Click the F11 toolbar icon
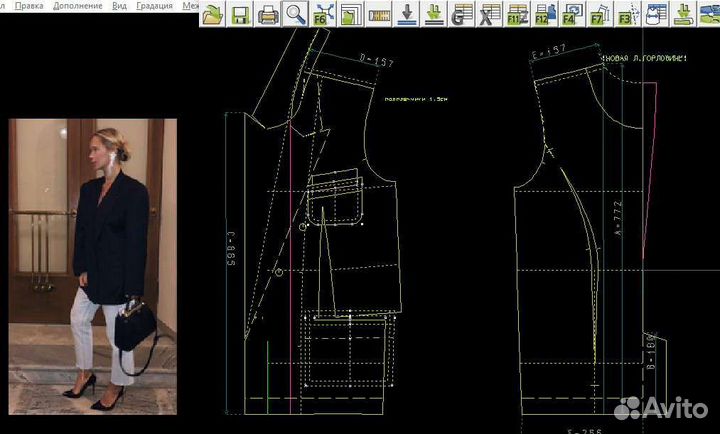 (x=517, y=14)
